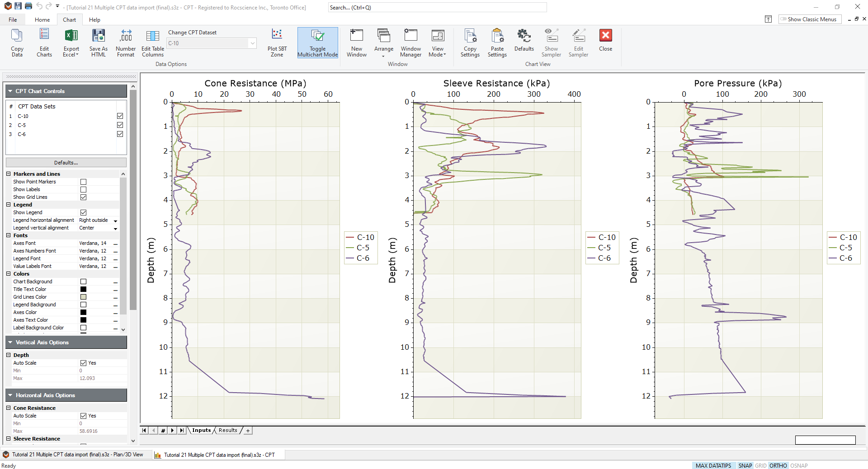
Task: Uncheck visibility of C-5 dataset
Action: pos(120,125)
